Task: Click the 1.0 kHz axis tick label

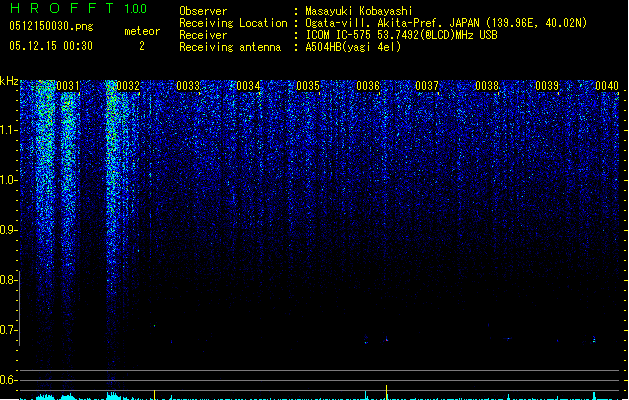Action: click(x=8, y=180)
